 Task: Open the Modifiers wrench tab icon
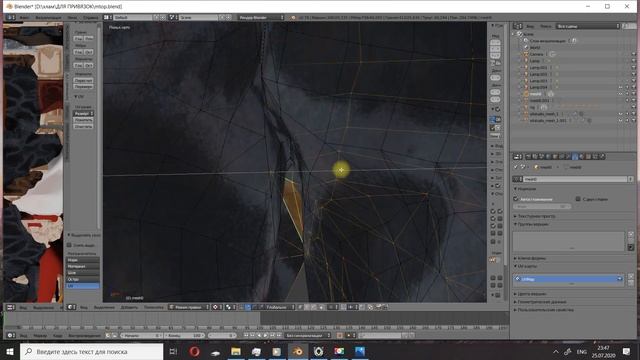pyautogui.click(x=569, y=156)
